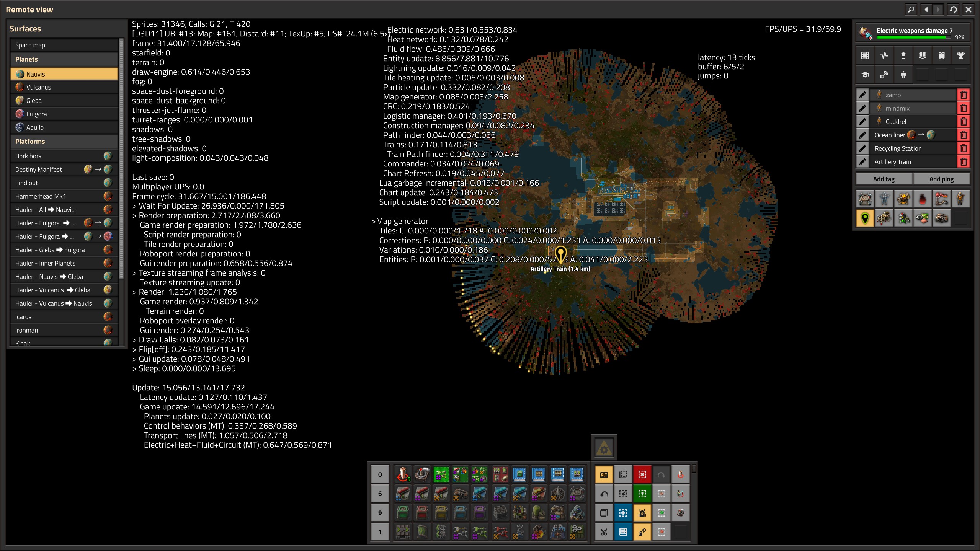This screenshot has width=980, height=551.
Task: Open Electric weapons damage 7 research
Action: coord(913,33)
